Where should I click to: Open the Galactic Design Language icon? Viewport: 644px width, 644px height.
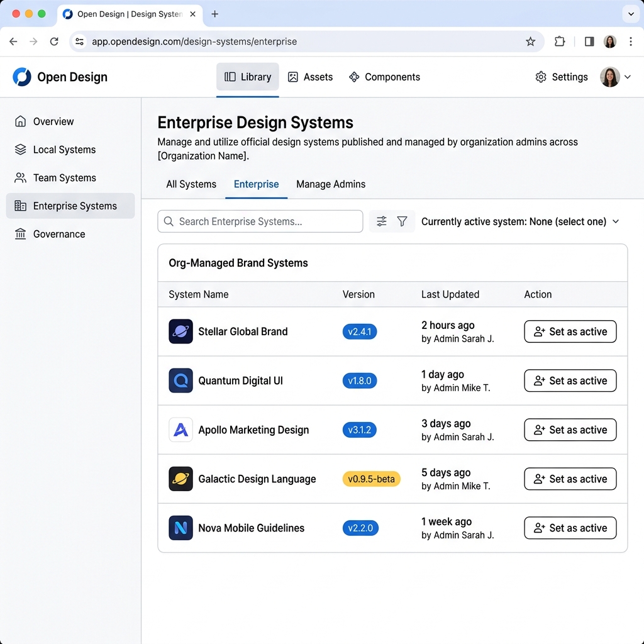(180, 479)
